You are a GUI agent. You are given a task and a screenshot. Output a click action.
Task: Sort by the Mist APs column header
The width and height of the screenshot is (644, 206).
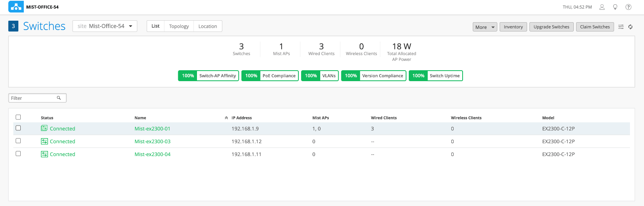(x=321, y=118)
